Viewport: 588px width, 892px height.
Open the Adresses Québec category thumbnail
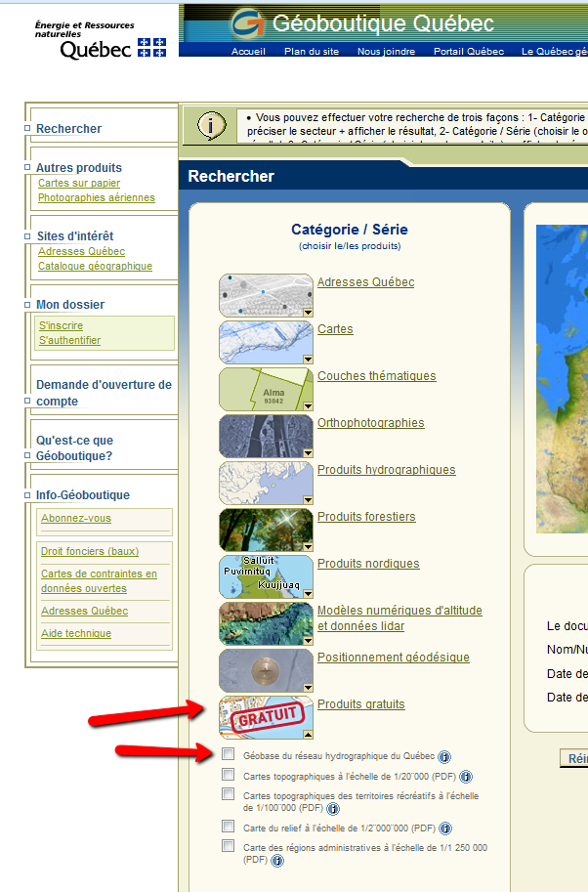(266, 295)
